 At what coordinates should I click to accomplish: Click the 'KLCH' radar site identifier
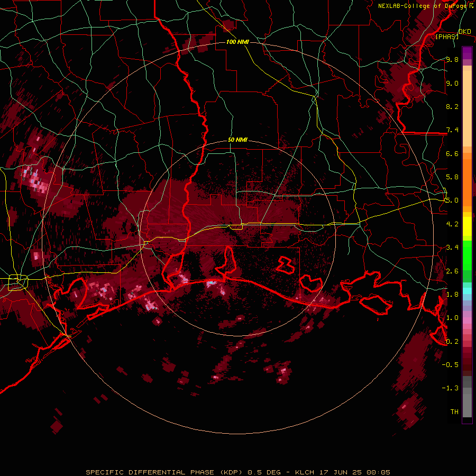tap(304, 472)
